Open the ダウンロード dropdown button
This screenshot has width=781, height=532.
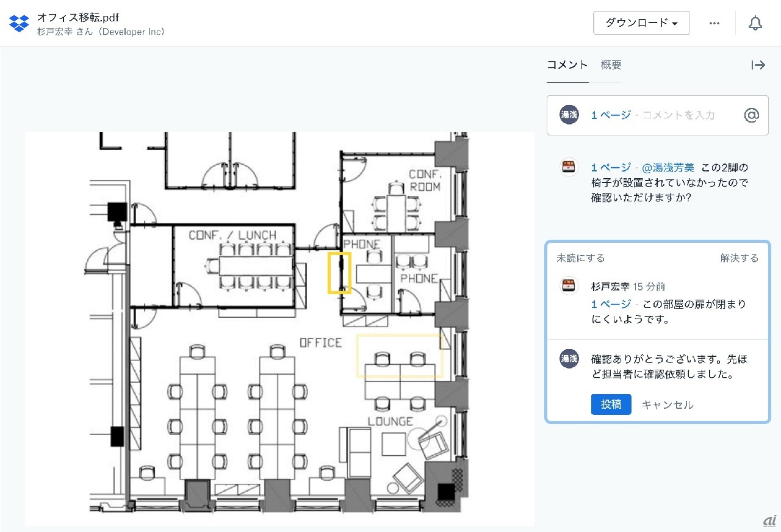click(x=641, y=23)
